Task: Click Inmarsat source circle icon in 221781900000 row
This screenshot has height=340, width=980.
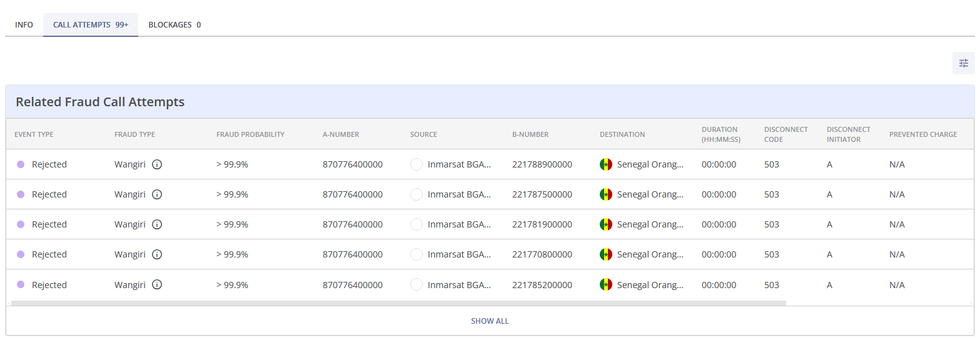Action: (417, 224)
